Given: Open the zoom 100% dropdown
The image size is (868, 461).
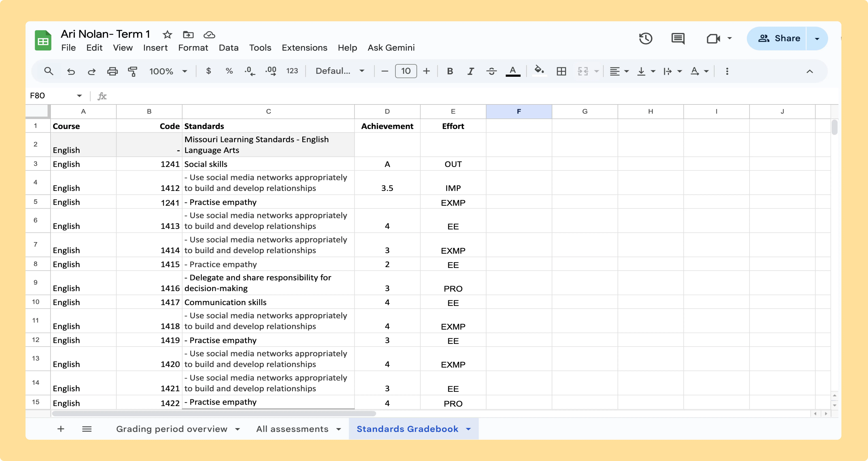Looking at the screenshot, I should point(168,71).
